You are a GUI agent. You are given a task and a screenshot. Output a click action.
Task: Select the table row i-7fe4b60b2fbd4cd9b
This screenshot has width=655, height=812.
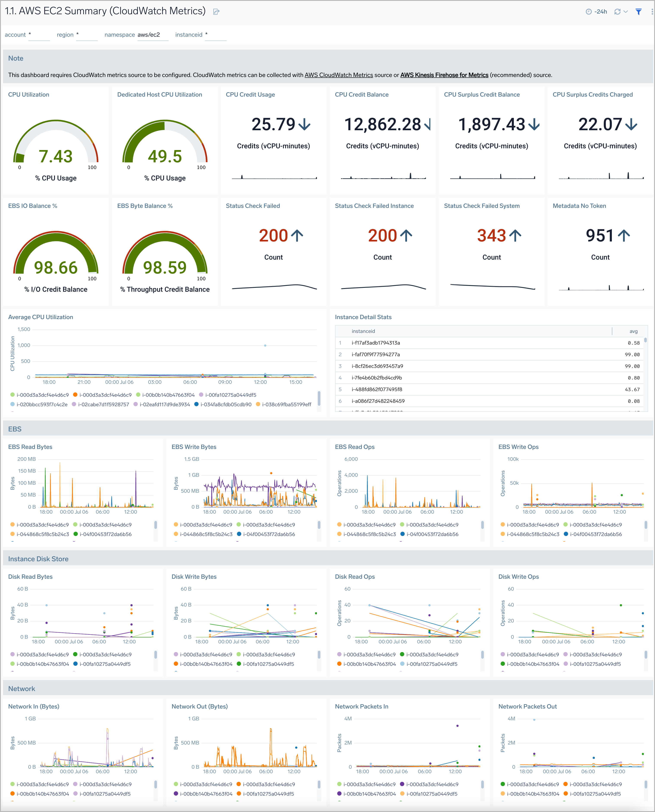pyautogui.click(x=489, y=378)
